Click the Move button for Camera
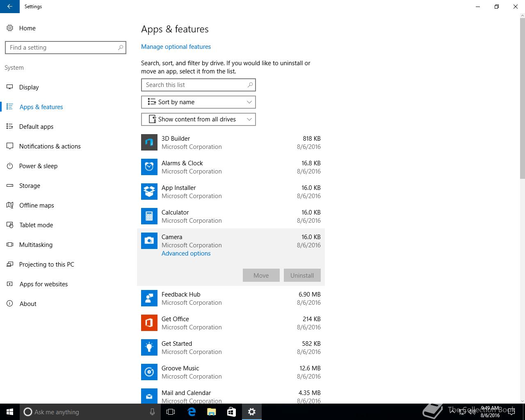The height and width of the screenshot is (420, 525). (x=261, y=275)
